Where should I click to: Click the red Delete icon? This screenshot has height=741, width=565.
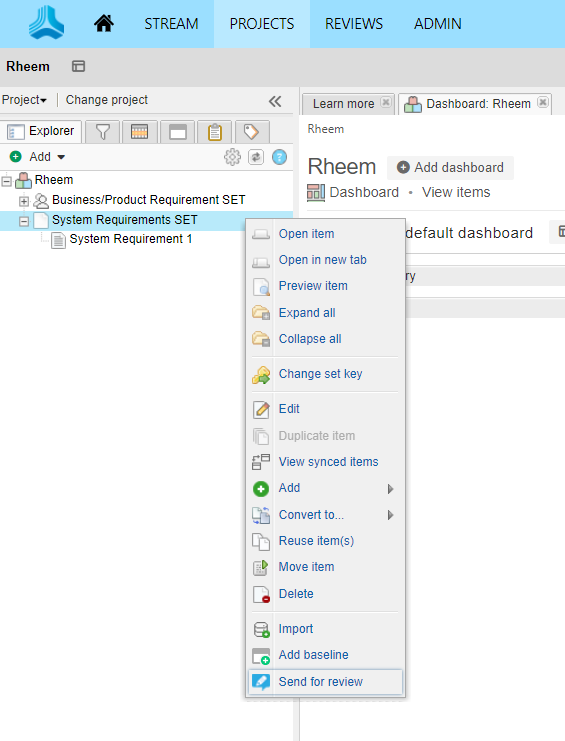pos(261,595)
